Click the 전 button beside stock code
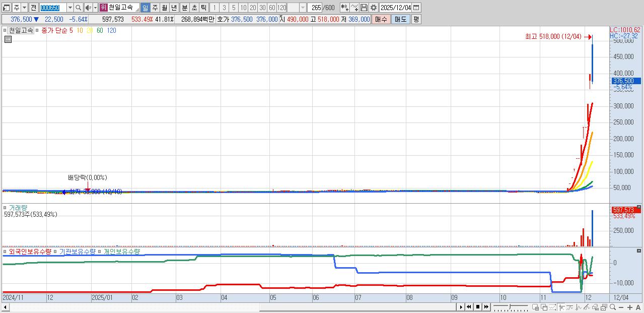The width and height of the screenshot is (644, 313). tap(33, 8)
